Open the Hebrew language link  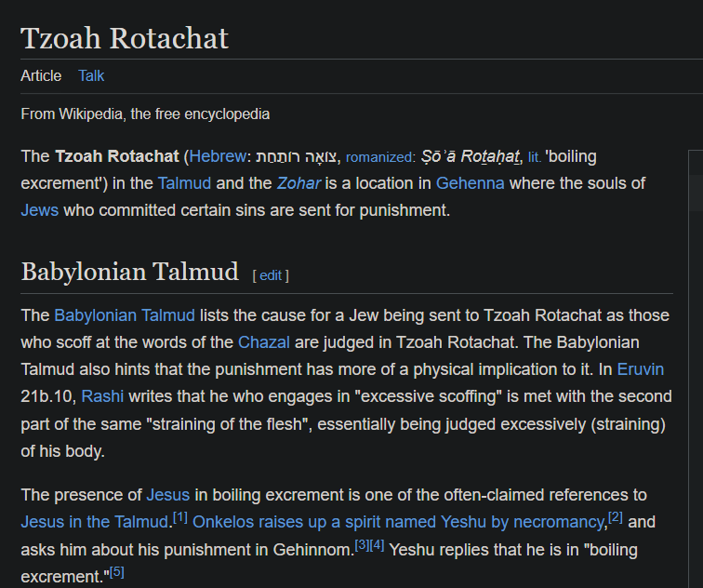[x=218, y=156]
